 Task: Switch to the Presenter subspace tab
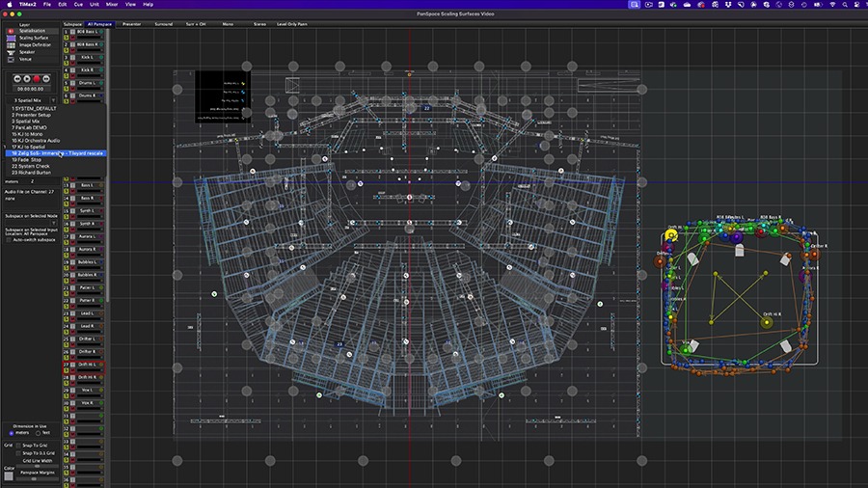coord(132,23)
